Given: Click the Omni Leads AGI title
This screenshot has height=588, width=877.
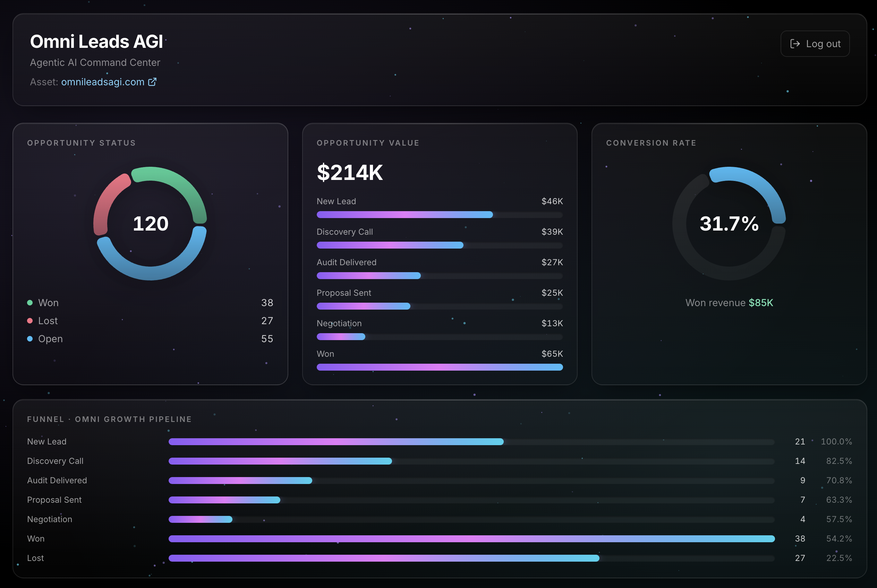Looking at the screenshot, I should click(x=96, y=41).
